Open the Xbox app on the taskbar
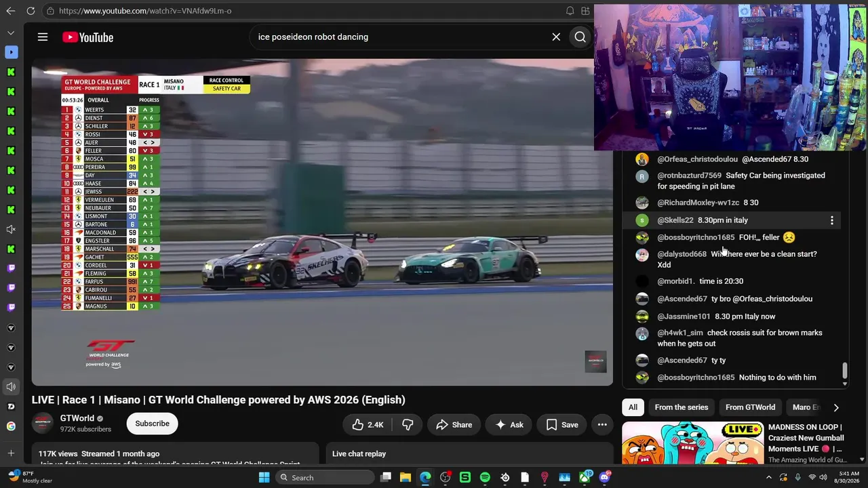 click(x=585, y=478)
